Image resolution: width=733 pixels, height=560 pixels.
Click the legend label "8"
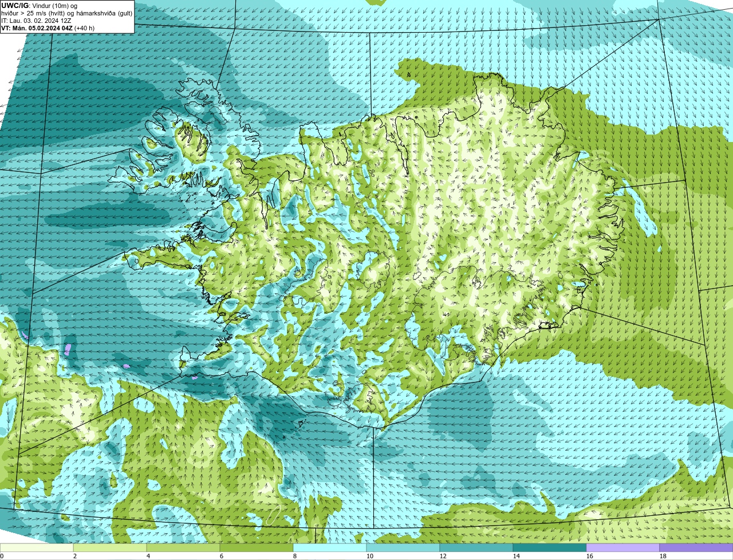[295, 556]
